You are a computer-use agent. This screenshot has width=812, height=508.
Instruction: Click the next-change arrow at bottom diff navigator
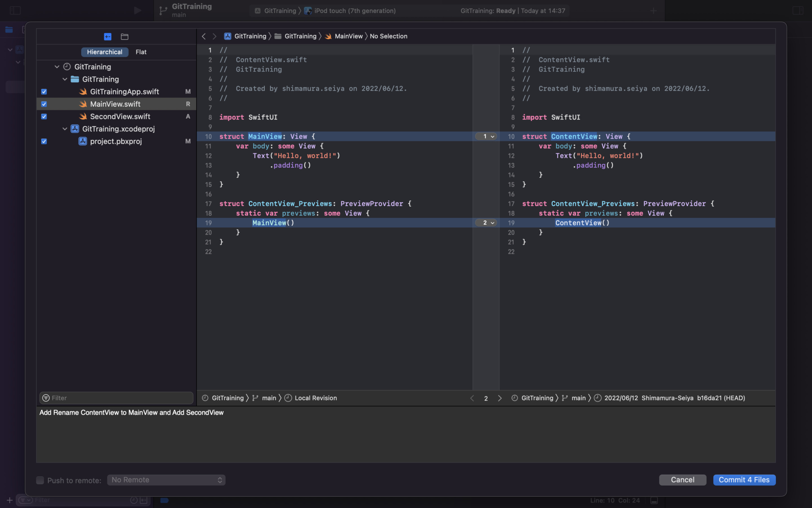coord(500,398)
